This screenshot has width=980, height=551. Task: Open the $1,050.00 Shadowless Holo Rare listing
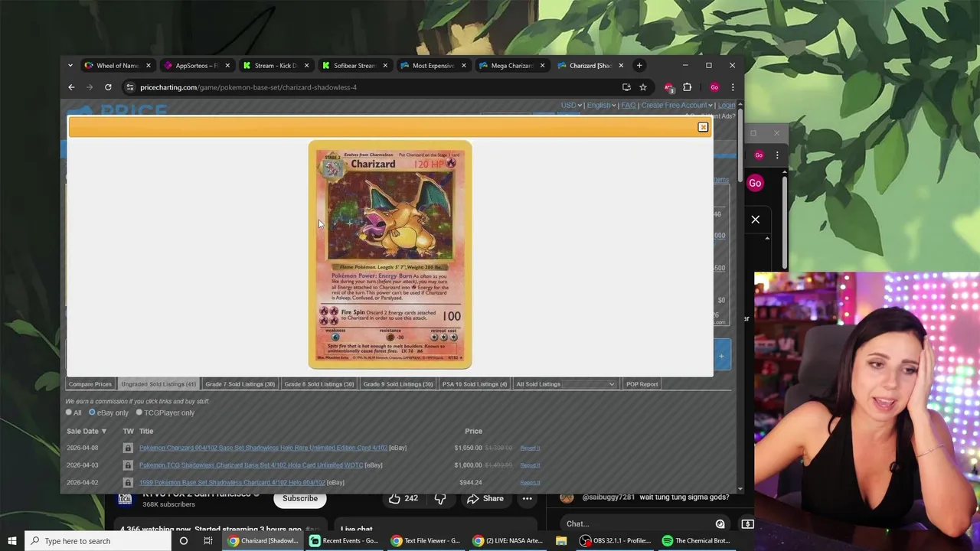[x=263, y=448]
